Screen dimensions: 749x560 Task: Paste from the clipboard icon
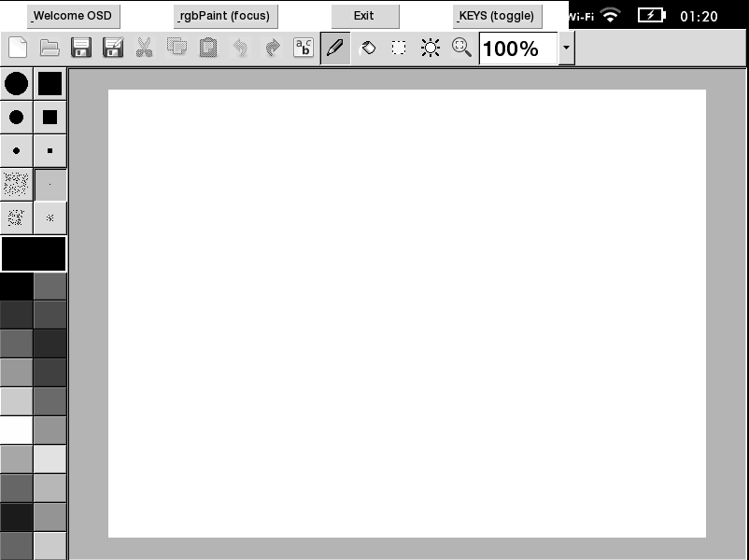208,48
